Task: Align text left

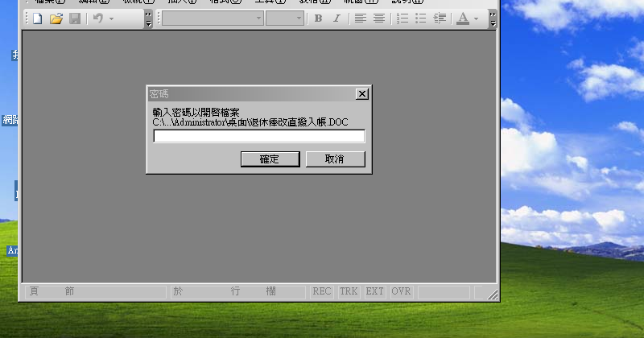Action: click(360, 19)
